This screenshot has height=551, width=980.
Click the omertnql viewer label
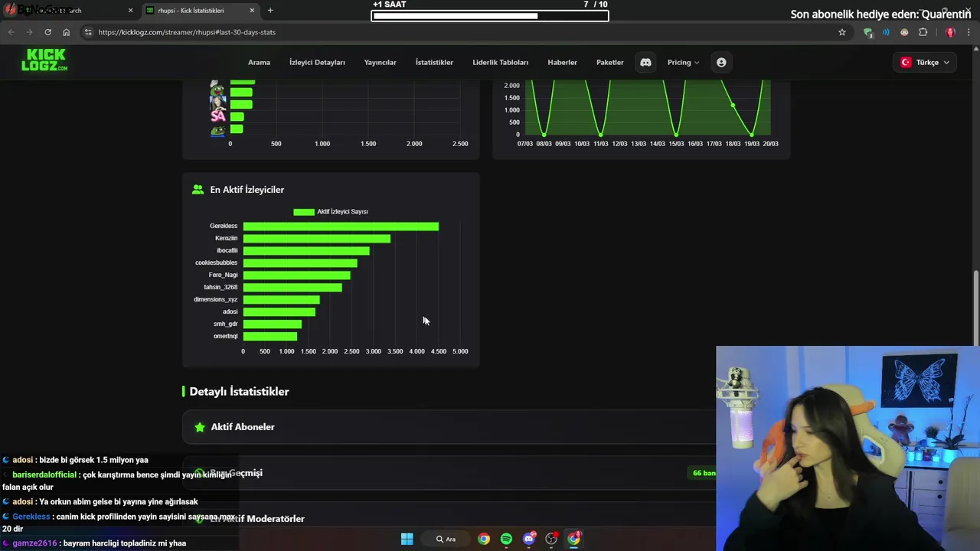[x=225, y=336]
